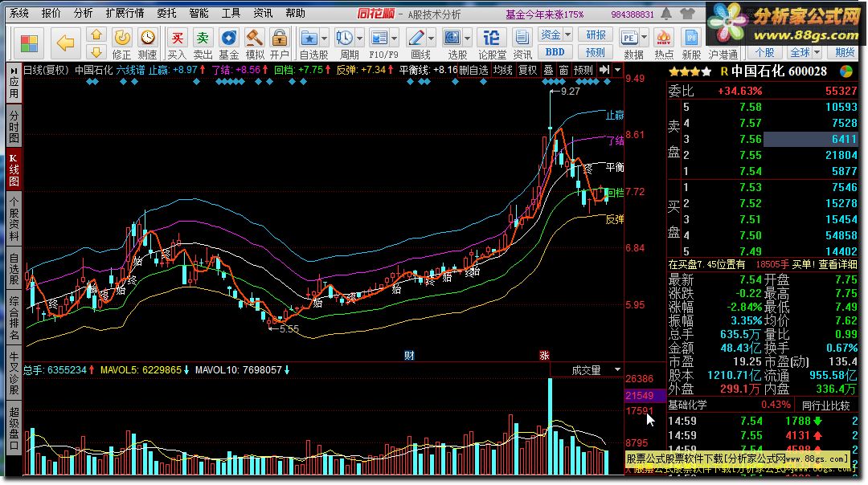The image size is (868, 485).
Task: Expand the 自选股 dropdown arrow
Action: click(x=324, y=39)
